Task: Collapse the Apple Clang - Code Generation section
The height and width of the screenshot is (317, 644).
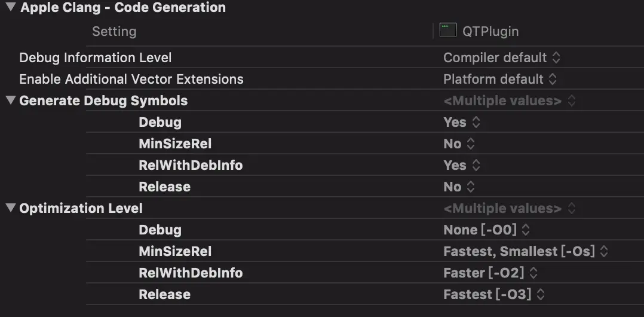Action: [x=11, y=7]
